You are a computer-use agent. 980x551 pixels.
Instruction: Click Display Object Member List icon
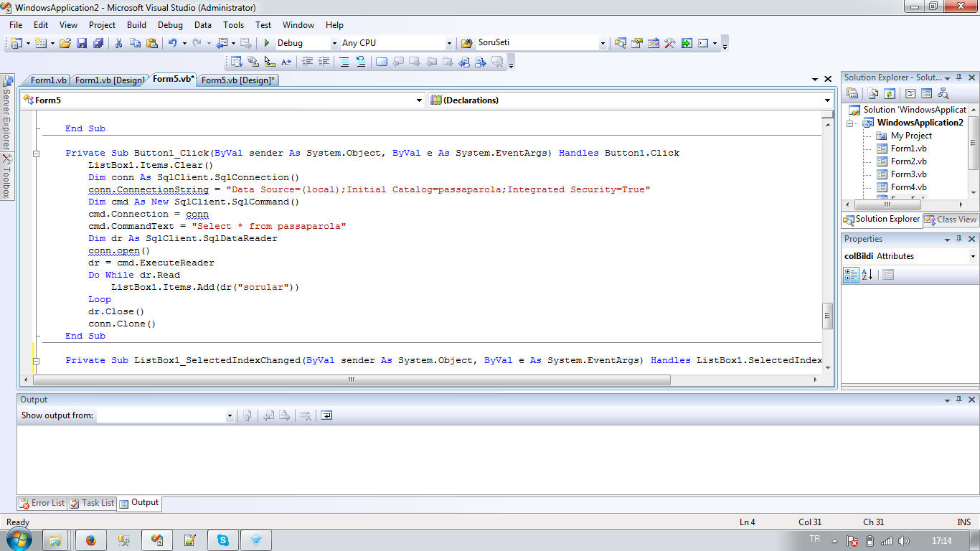(237, 62)
